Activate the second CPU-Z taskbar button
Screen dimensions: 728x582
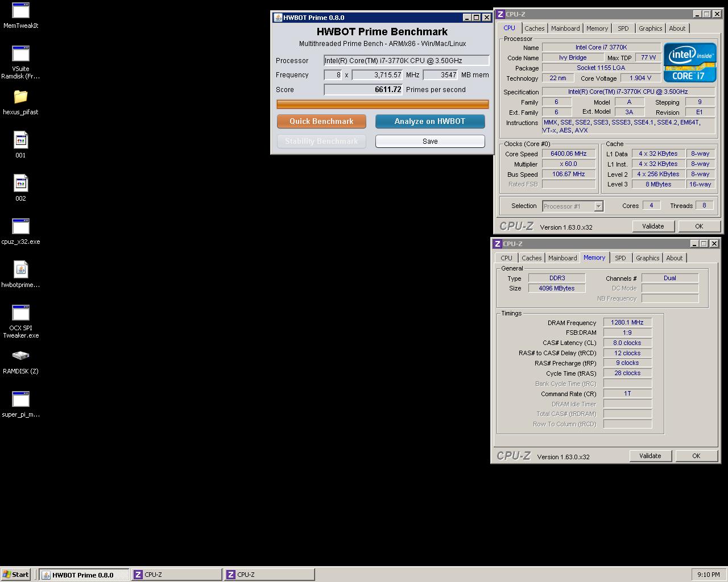[x=269, y=575]
